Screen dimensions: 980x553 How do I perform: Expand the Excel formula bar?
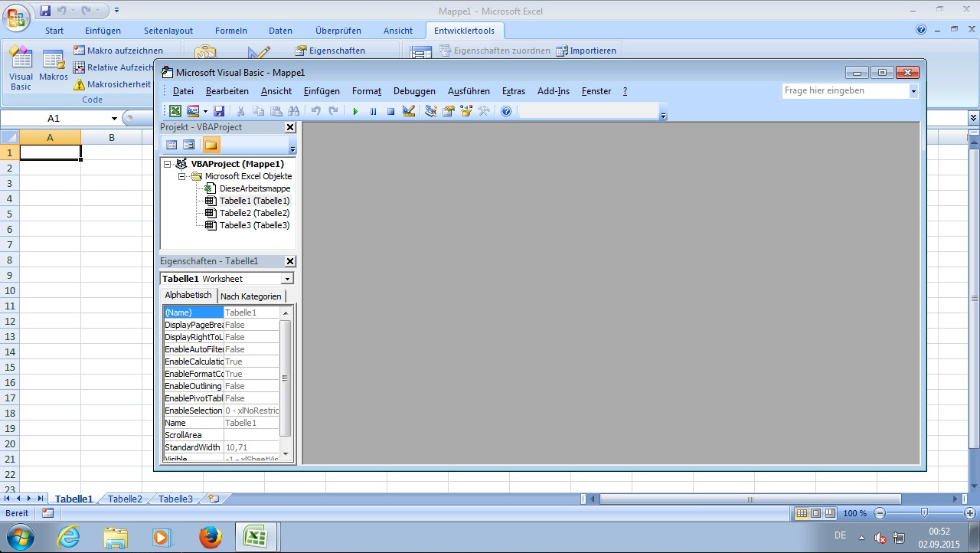(x=973, y=118)
